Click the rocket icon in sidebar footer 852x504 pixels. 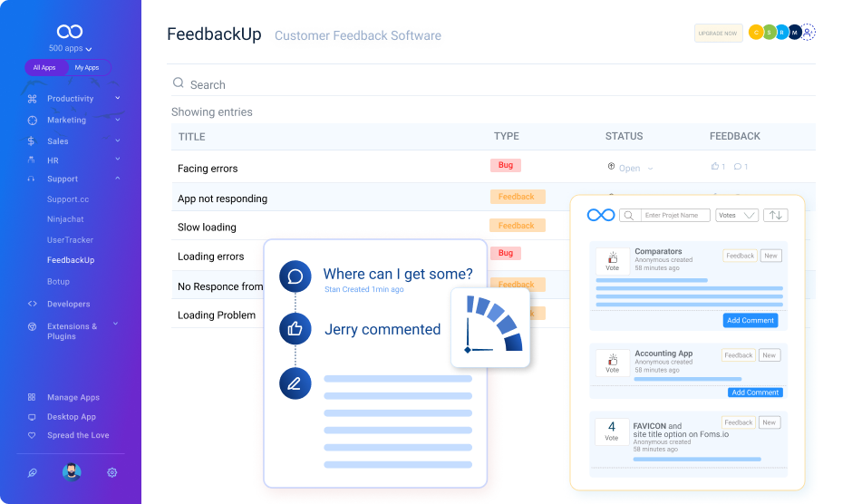click(x=32, y=472)
